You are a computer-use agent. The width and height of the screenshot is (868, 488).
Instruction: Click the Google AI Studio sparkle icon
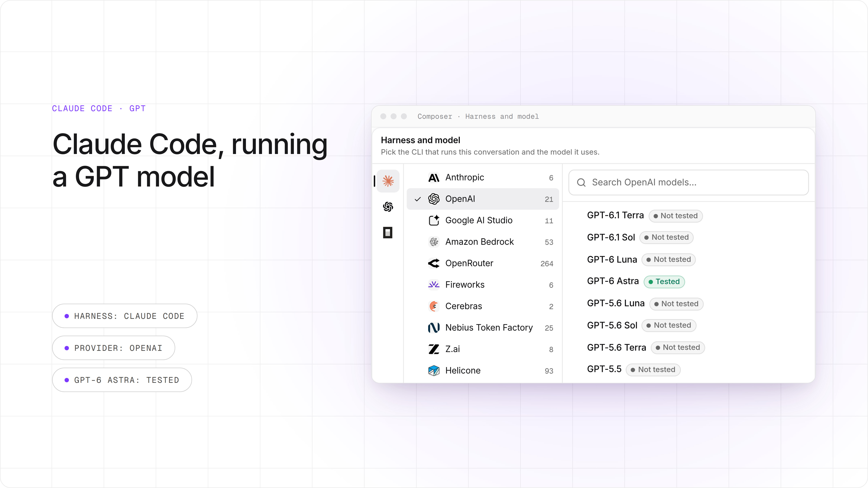[x=434, y=220]
